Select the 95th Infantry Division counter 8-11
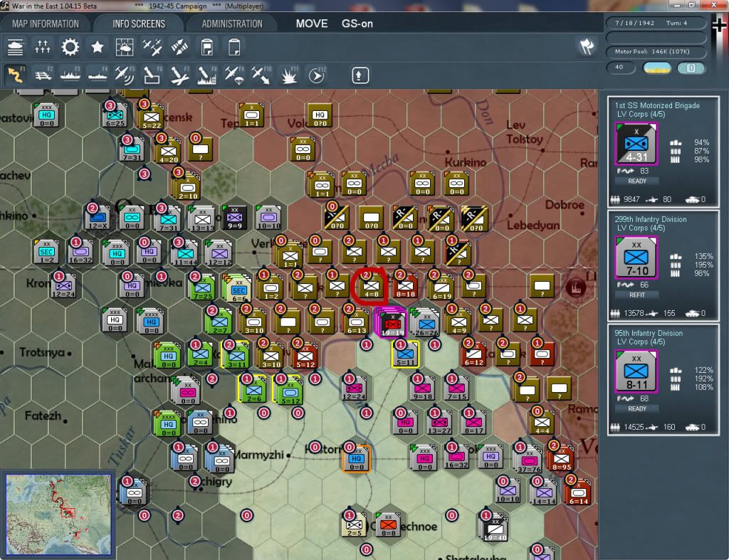 [636, 371]
